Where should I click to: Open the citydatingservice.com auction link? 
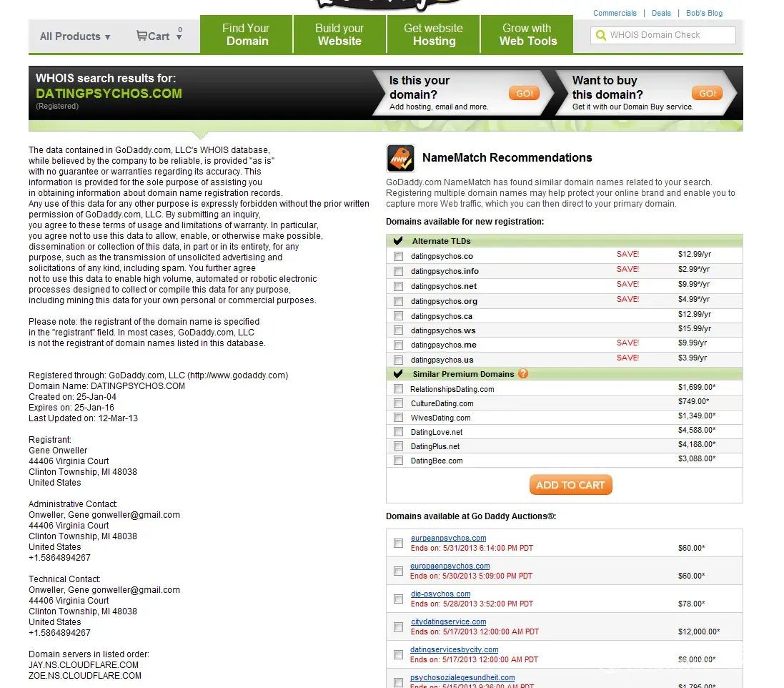[449, 621]
